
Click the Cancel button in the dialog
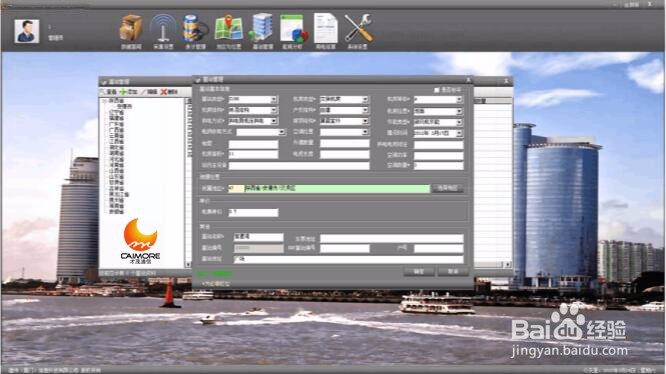[x=453, y=271]
